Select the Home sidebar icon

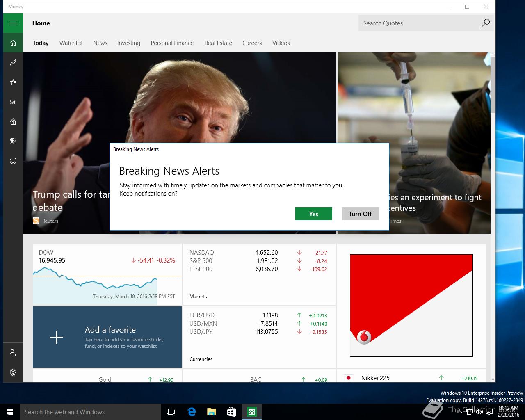click(x=13, y=43)
